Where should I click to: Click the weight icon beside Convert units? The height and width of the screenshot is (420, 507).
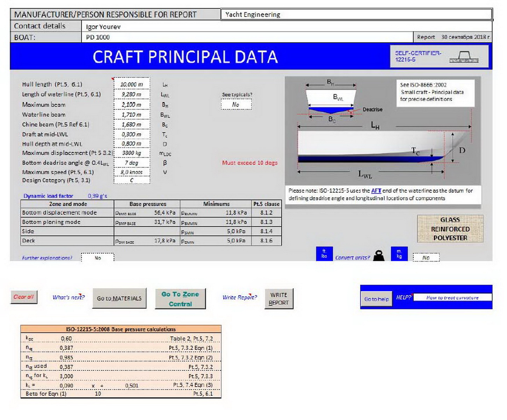coord(379,255)
